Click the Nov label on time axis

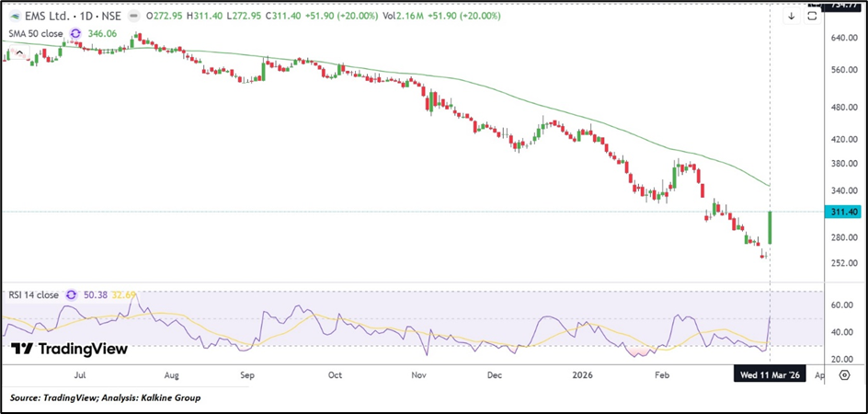419,376
